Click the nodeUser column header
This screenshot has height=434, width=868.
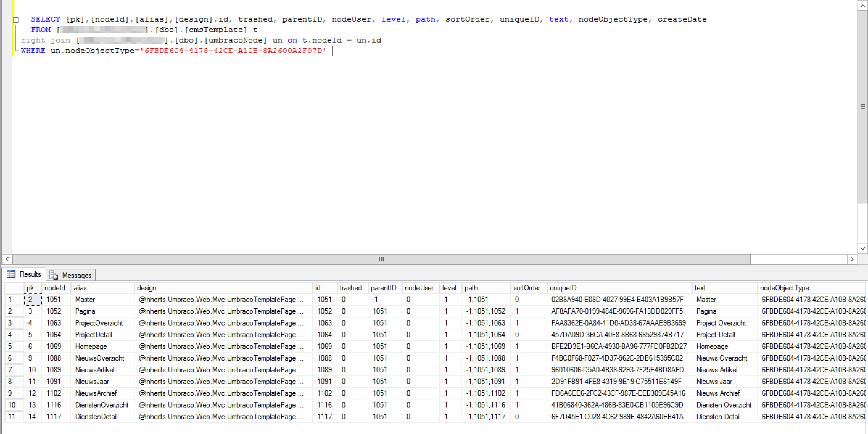click(420, 288)
